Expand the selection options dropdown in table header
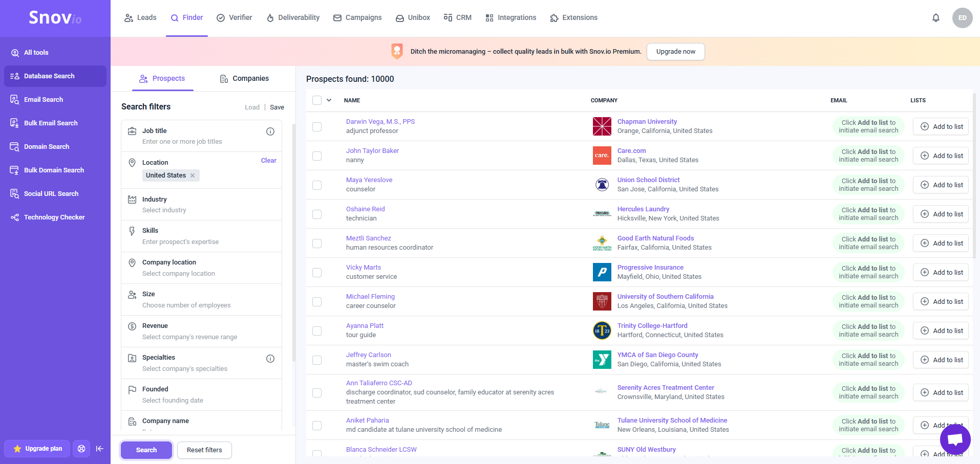This screenshot has width=980, height=464. coord(328,100)
